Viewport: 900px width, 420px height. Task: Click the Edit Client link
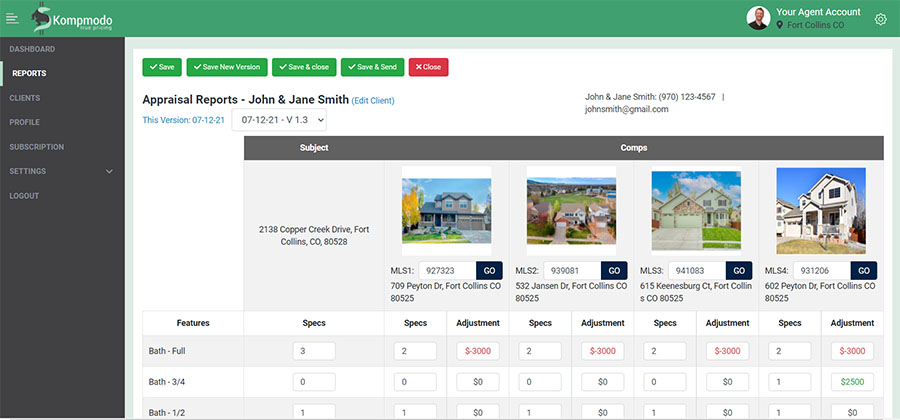373,101
